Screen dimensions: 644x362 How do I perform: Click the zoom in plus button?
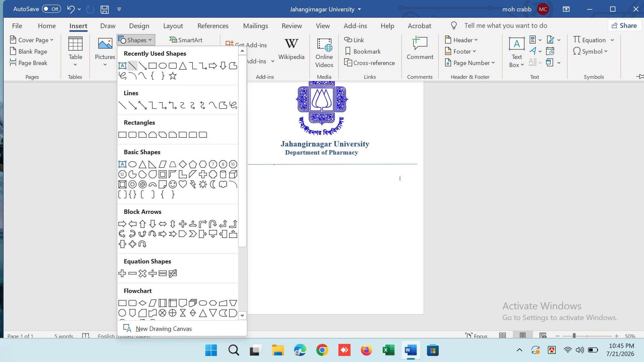pos(616,336)
